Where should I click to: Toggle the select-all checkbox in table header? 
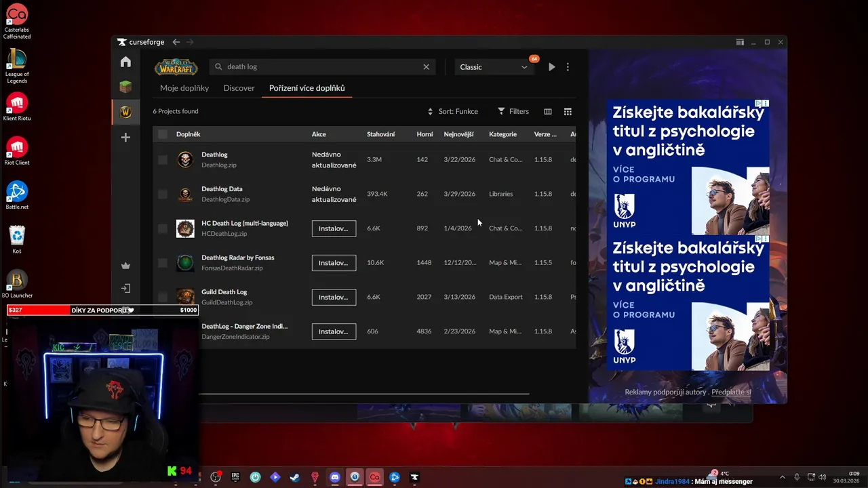(163, 134)
